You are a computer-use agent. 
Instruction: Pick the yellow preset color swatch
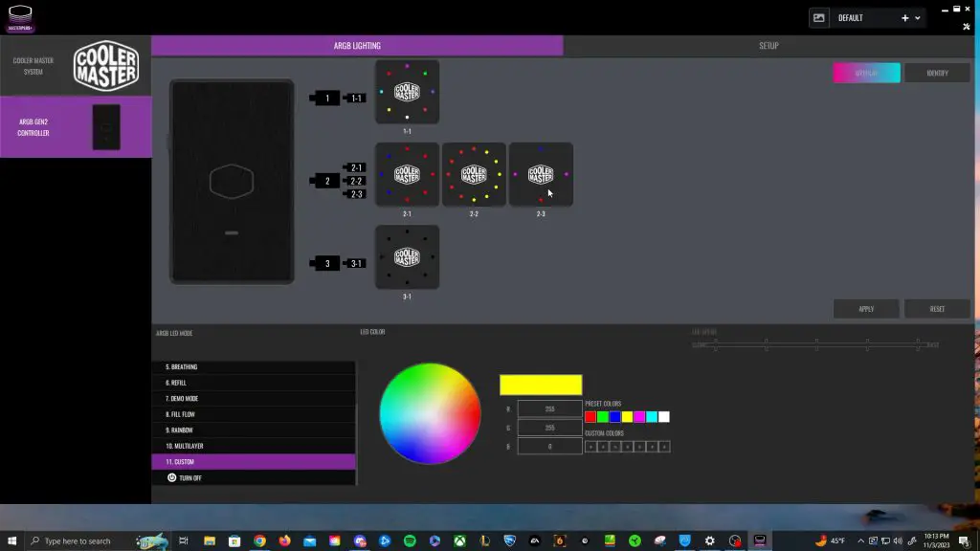(x=627, y=416)
